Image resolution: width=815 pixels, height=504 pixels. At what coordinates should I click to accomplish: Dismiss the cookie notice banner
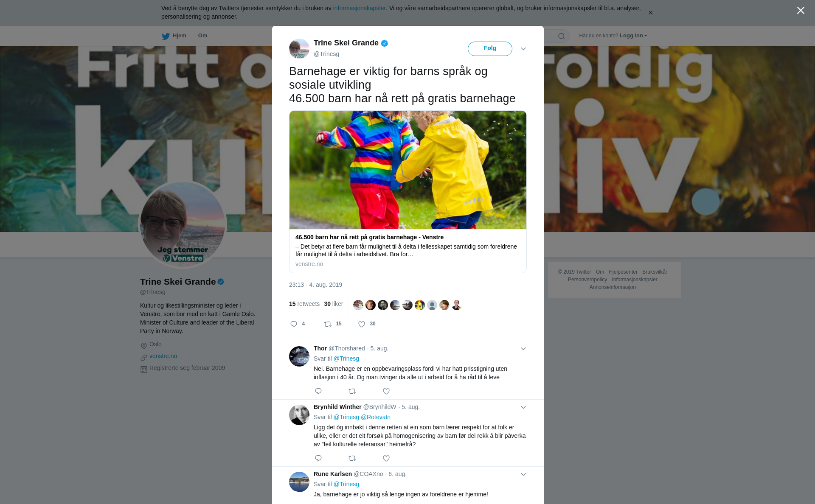pyautogui.click(x=650, y=13)
